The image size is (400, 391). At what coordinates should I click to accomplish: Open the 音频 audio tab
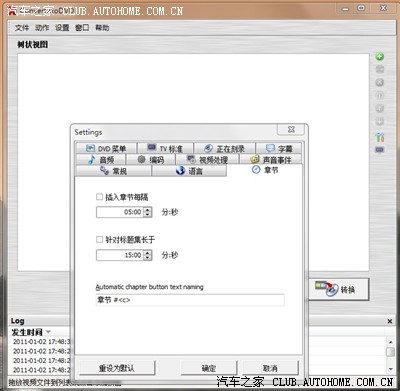[x=101, y=160]
